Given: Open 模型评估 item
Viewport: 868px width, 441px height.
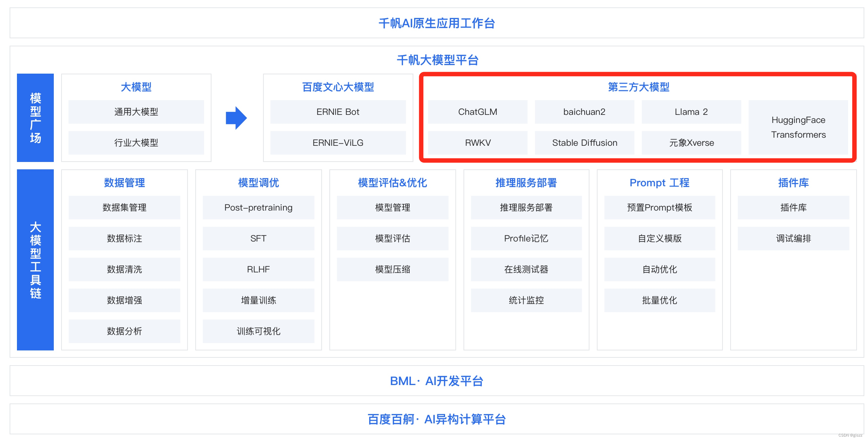Looking at the screenshot, I should [392, 239].
